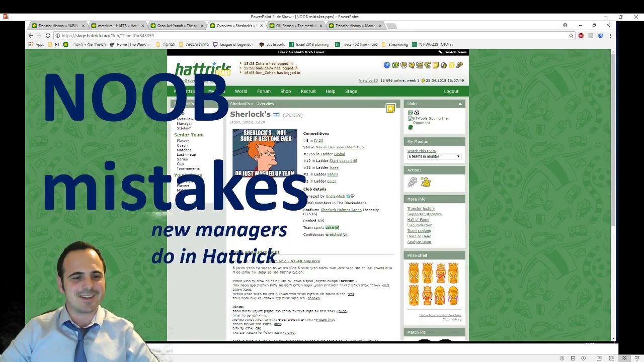Open Analyze team link
Screen dimensions: 644x362
tap(419, 242)
